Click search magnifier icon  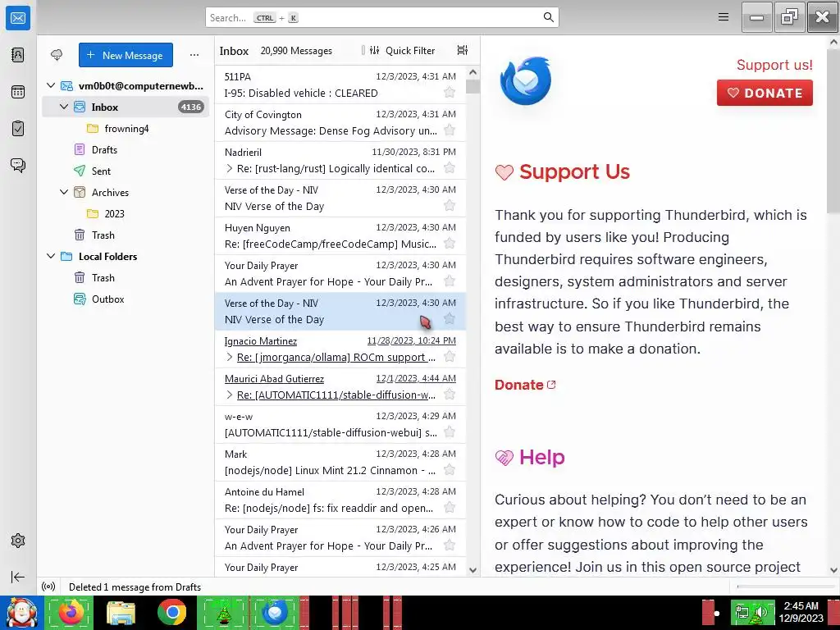click(548, 17)
